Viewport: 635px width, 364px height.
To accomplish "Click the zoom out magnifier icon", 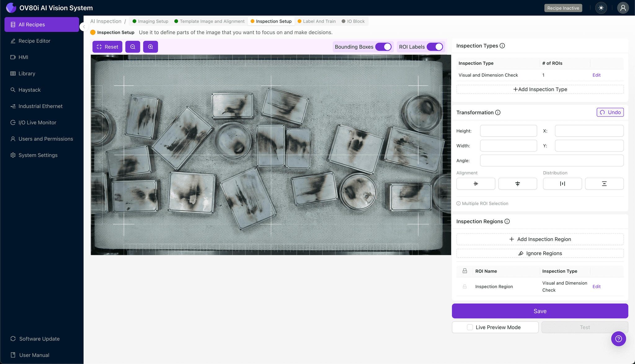I will pyautogui.click(x=133, y=47).
